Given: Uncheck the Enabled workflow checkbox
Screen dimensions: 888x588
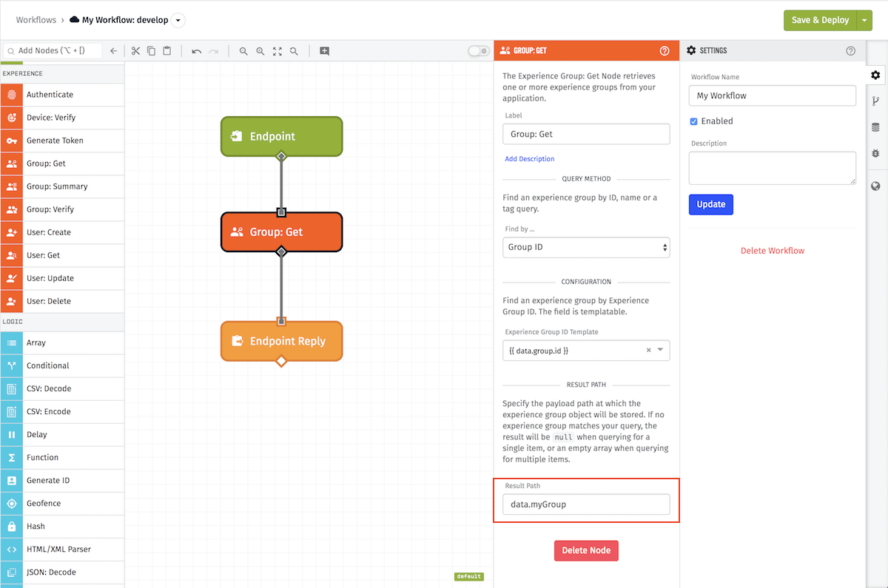Looking at the screenshot, I should coord(693,121).
